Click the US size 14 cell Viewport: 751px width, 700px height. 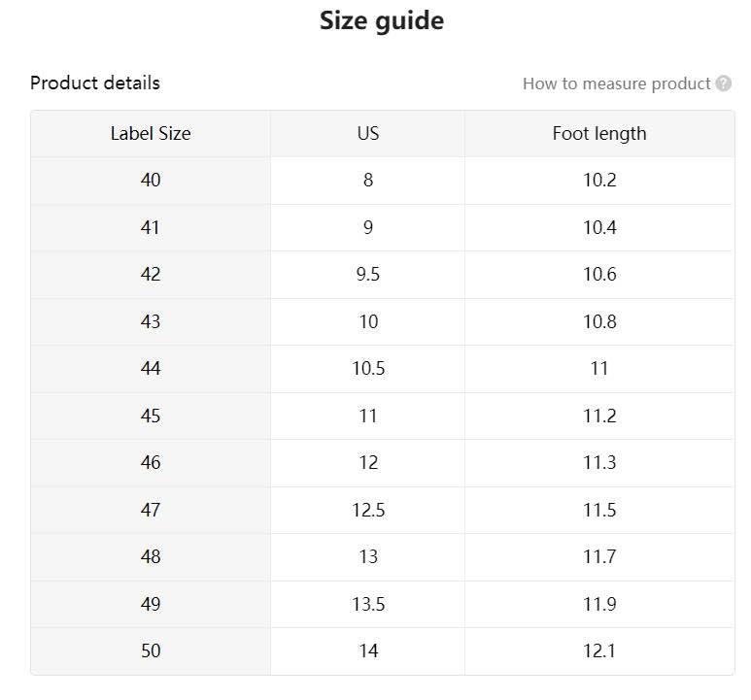pos(368,651)
